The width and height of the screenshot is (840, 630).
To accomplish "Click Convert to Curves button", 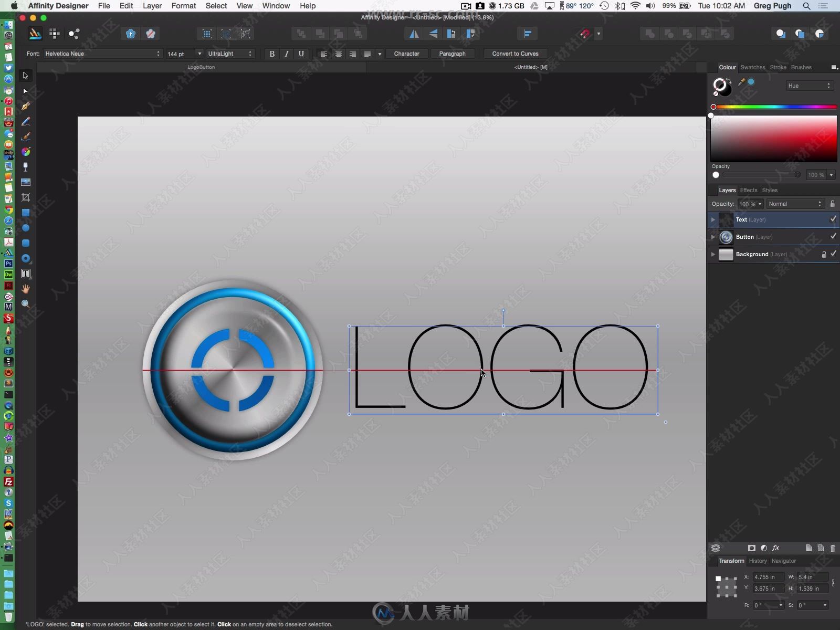I will tap(515, 54).
